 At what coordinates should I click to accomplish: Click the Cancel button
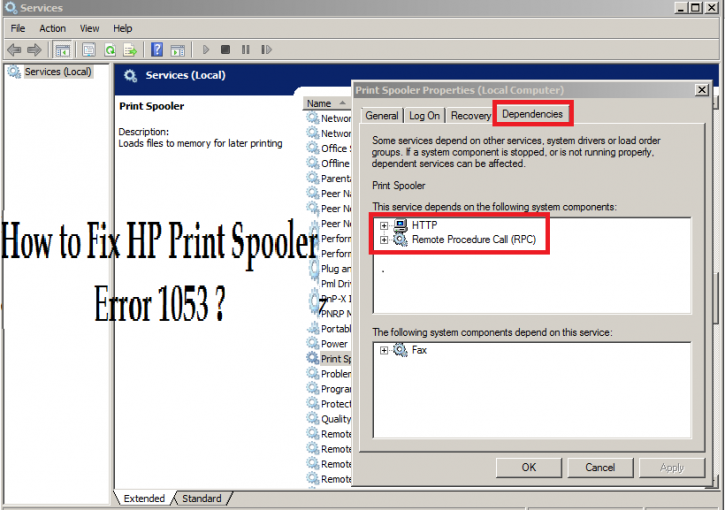coord(600,467)
